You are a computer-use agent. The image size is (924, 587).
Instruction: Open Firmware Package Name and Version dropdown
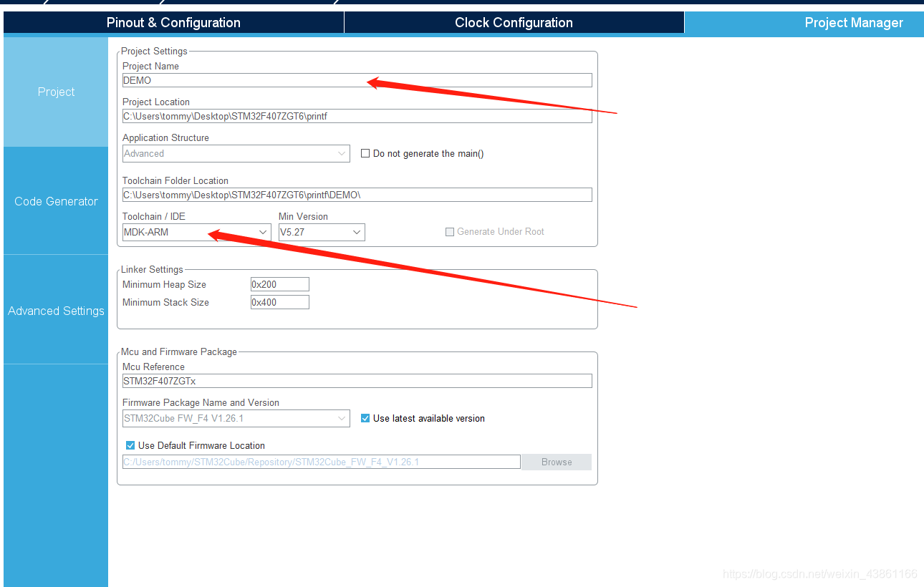pyautogui.click(x=236, y=418)
